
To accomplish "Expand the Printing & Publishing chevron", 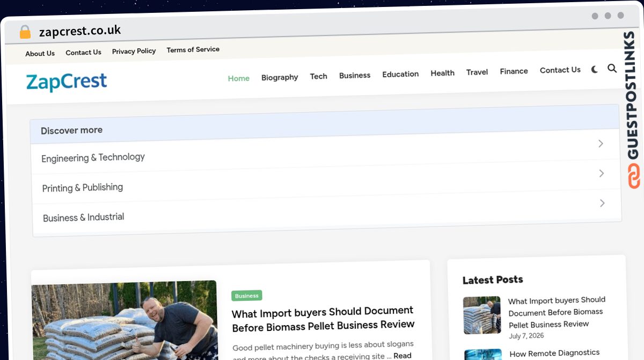I will [602, 174].
